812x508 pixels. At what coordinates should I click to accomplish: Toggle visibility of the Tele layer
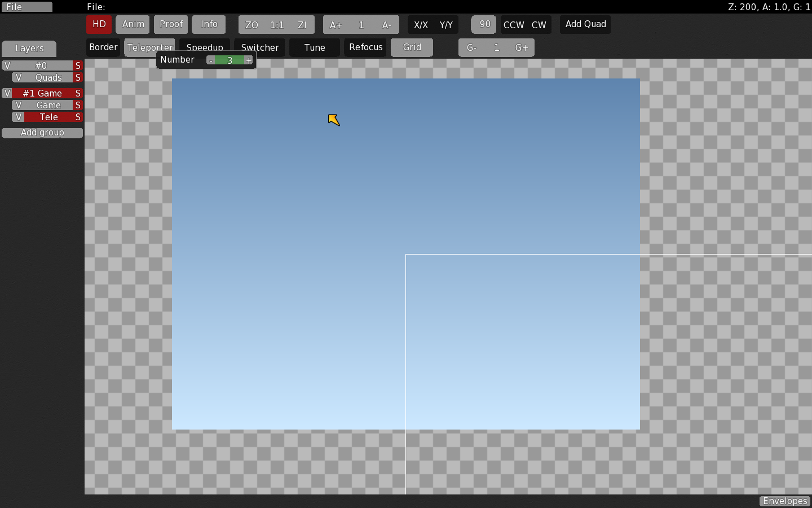pos(19,117)
